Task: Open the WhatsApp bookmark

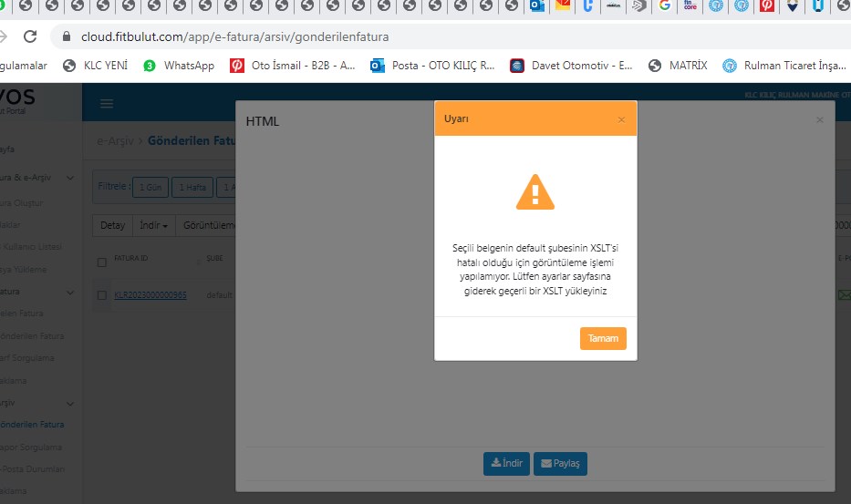Action: (x=179, y=66)
